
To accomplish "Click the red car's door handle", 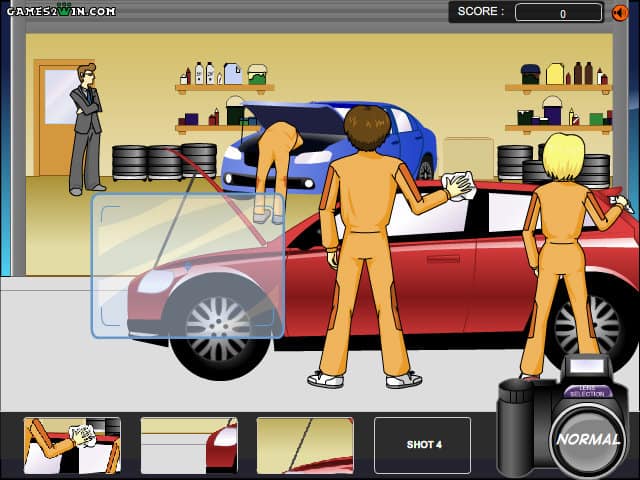I will 443,259.
